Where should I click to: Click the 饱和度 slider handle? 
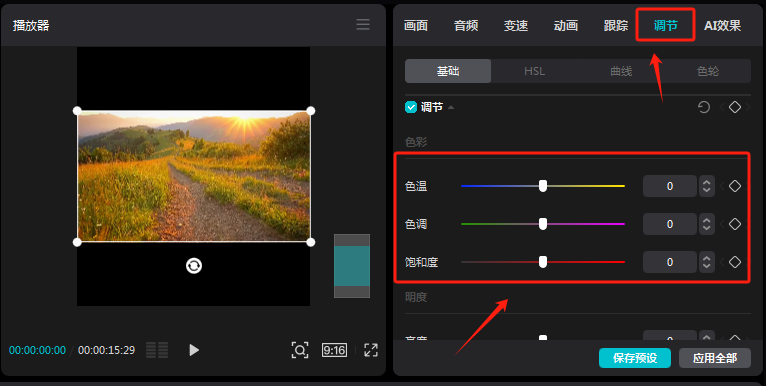pos(543,262)
